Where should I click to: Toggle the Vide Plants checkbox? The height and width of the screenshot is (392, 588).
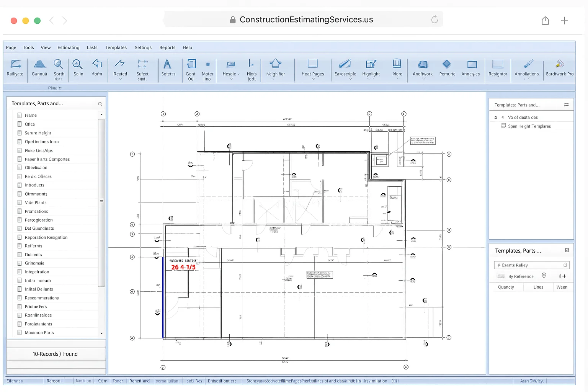pyautogui.click(x=20, y=203)
